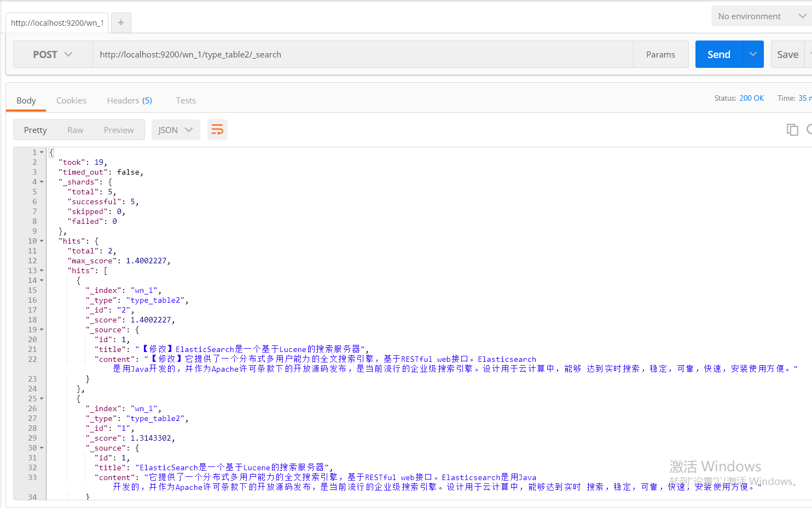
Task: Copy response with the copy icon
Action: 792,130
